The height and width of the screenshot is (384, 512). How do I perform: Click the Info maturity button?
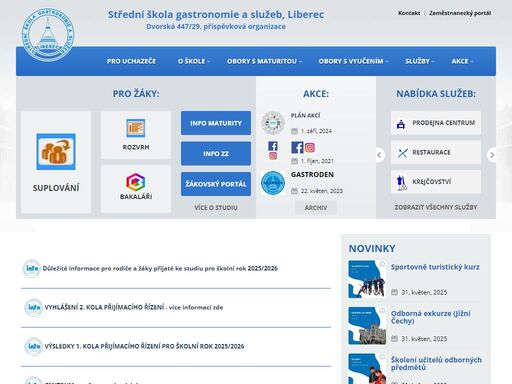coord(216,123)
